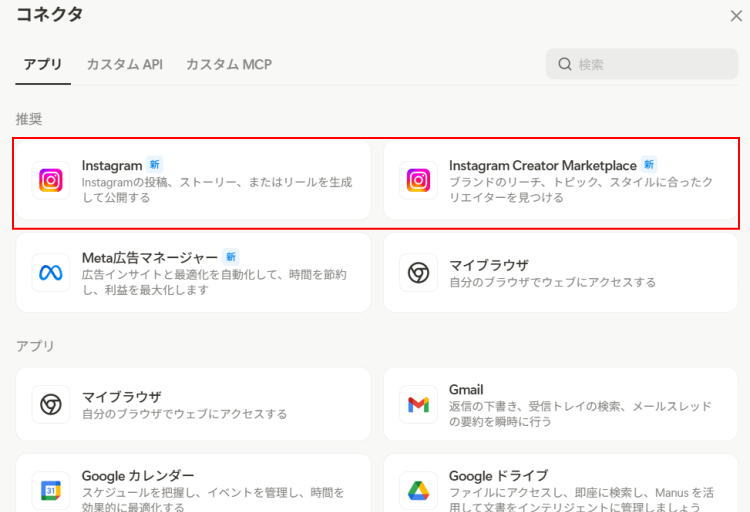Select the アプリ tab
Screen dimensions: 750x512
[x=43, y=64]
